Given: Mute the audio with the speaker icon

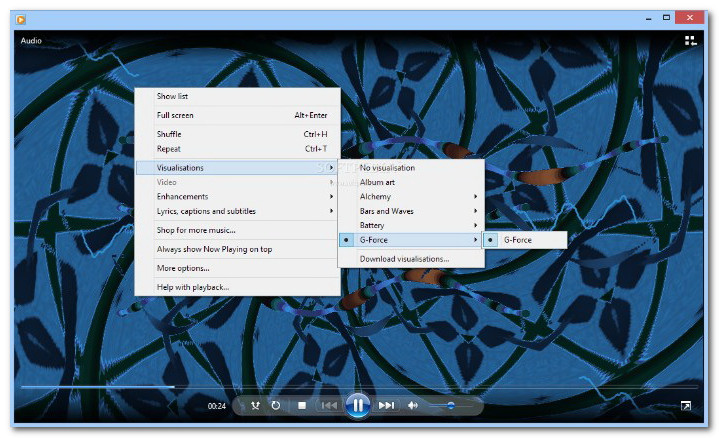Looking at the screenshot, I should click(x=412, y=405).
